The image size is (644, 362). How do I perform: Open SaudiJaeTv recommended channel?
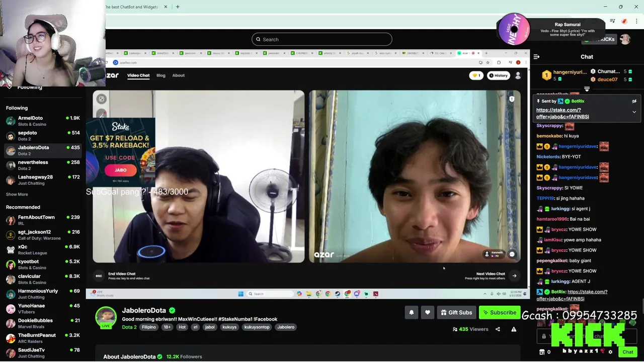pos(43,352)
